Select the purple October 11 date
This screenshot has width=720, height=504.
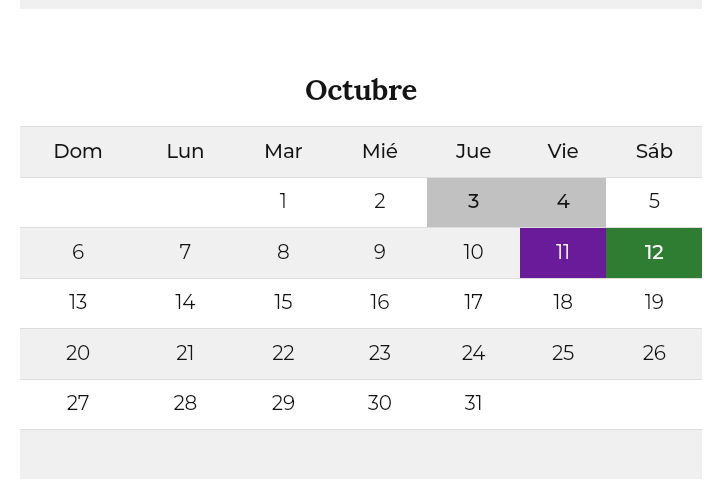click(562, 253)
